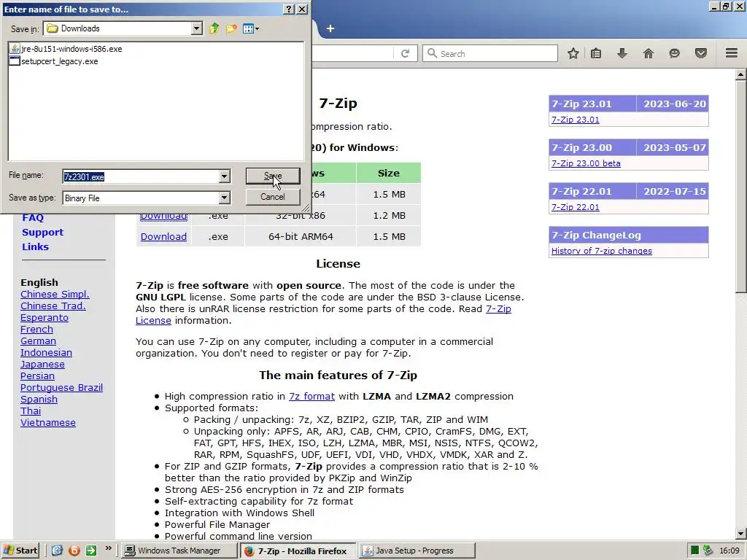Bookmark this page with the star icon
Viewport: 747px width, 560px height.
(573, 53)
